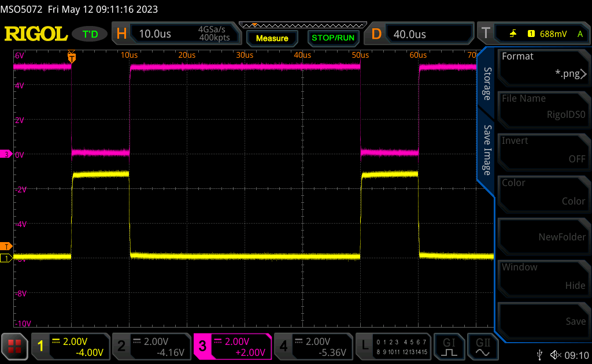Toggle Invert OFF setting
Image resolution: width=592 pixels, height=364 pixels.
pos(543,150)
